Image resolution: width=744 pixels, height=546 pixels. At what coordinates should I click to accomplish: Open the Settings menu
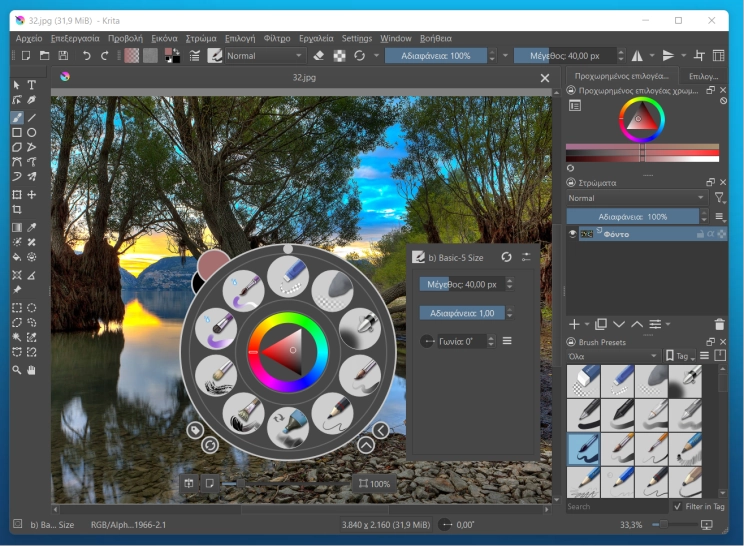356,38
